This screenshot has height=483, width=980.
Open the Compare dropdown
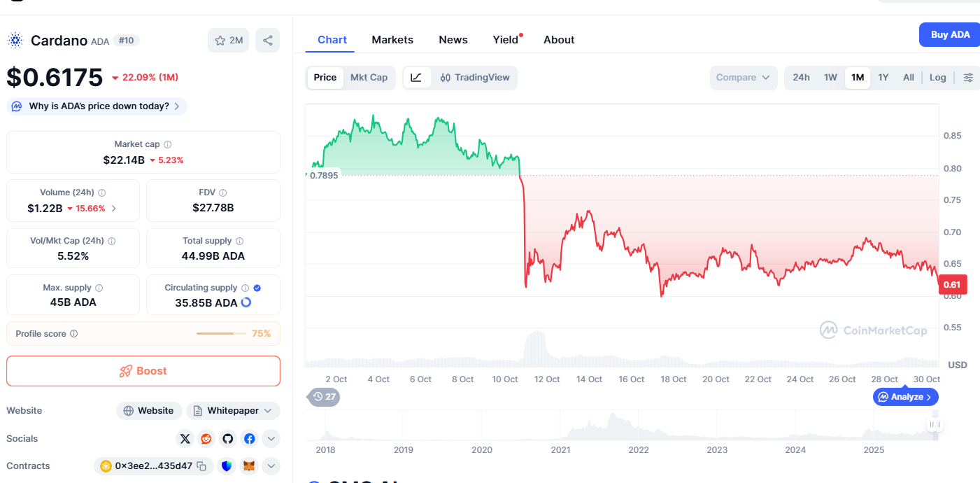(743, 78)
